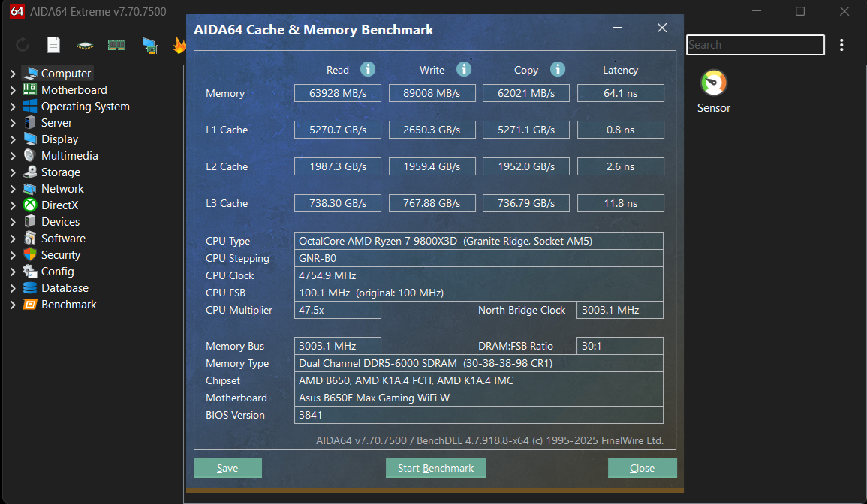Click the L2 Cache Read value 1987.3 GB/s

pyautogui.click(x=338, y=166)
